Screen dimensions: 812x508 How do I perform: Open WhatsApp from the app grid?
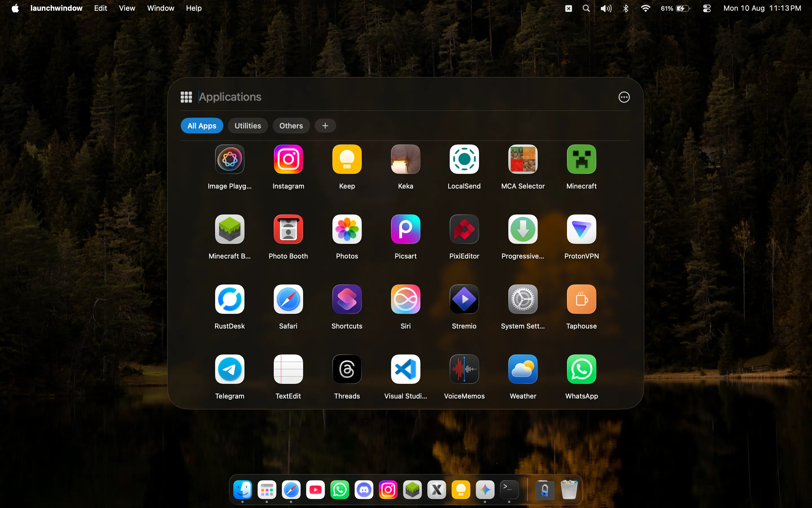pyautogui.click(x=581, y=369)
